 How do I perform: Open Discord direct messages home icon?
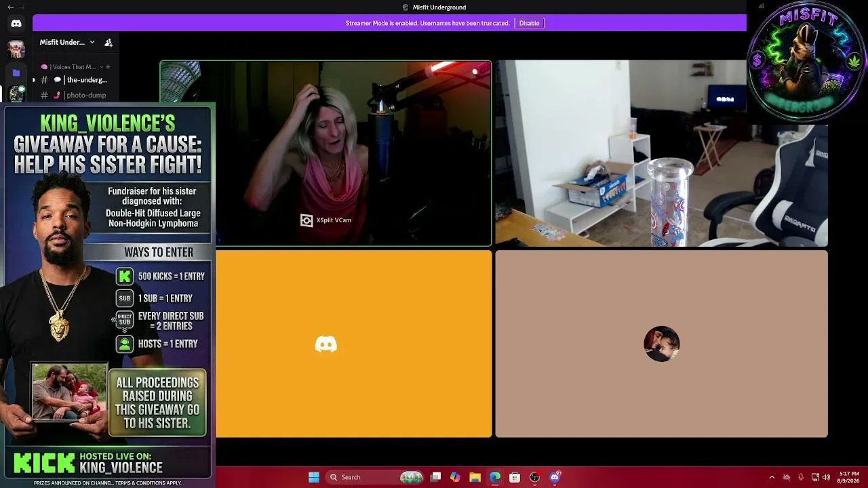pos(16,24)
